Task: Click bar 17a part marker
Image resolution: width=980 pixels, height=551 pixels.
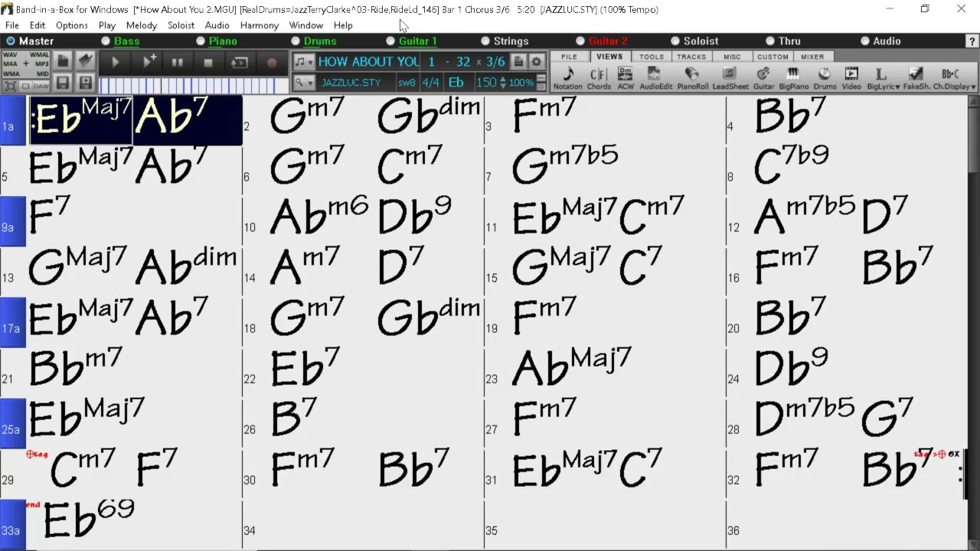Action: coord(13,322)
